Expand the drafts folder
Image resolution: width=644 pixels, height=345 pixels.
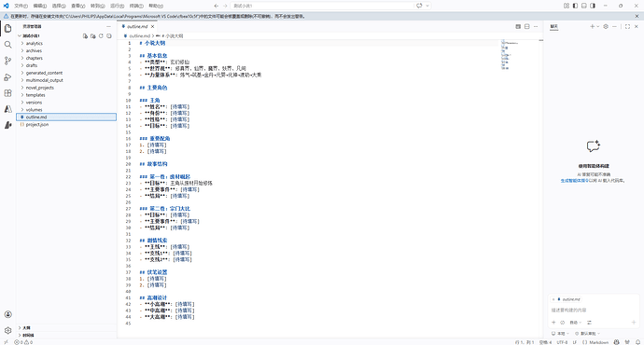pos(65,65)
